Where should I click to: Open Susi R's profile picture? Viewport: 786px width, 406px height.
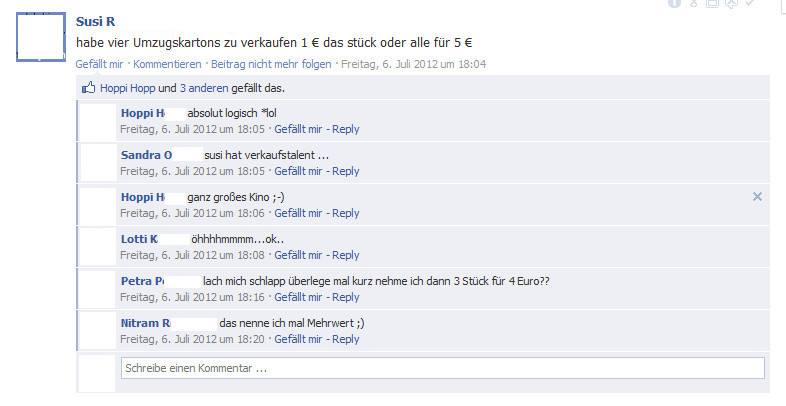(x=41, y=37)
